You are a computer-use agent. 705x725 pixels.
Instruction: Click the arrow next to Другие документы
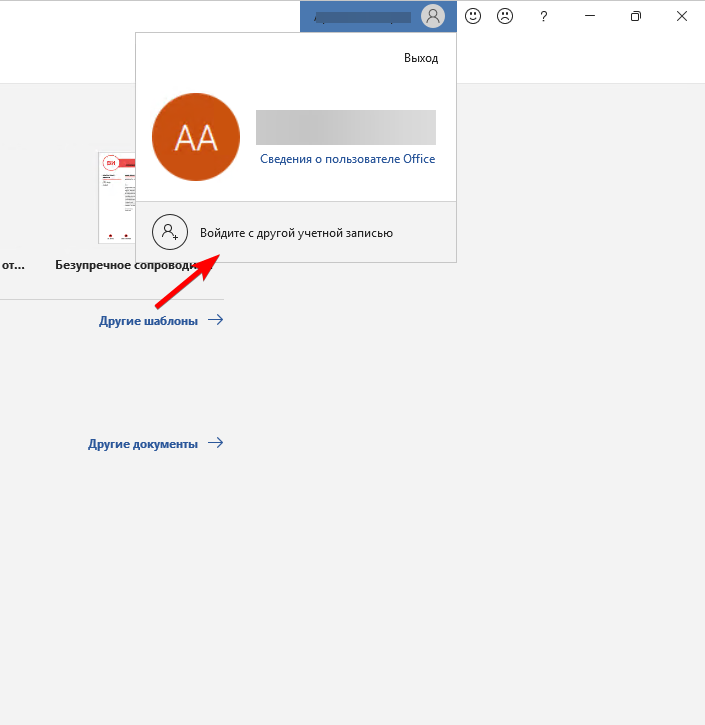pos(215,443)
